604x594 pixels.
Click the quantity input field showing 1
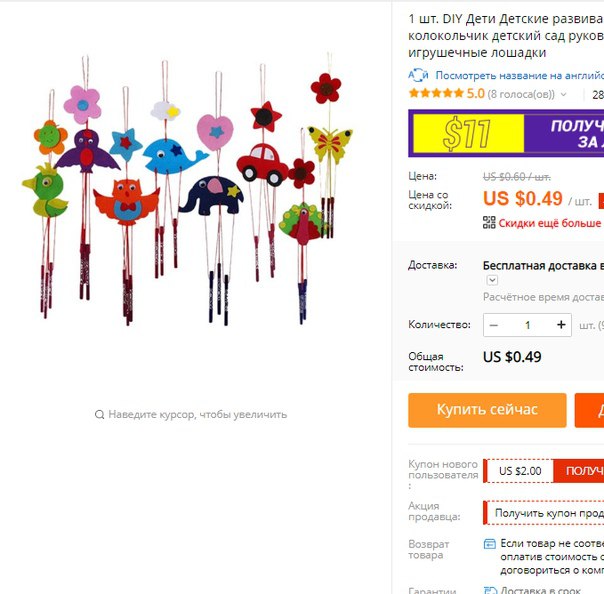pyautogui.click(x=527, y=325)
